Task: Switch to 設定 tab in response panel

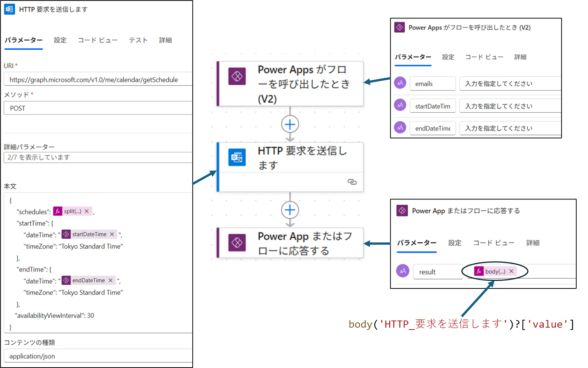Action: point(455,243)
